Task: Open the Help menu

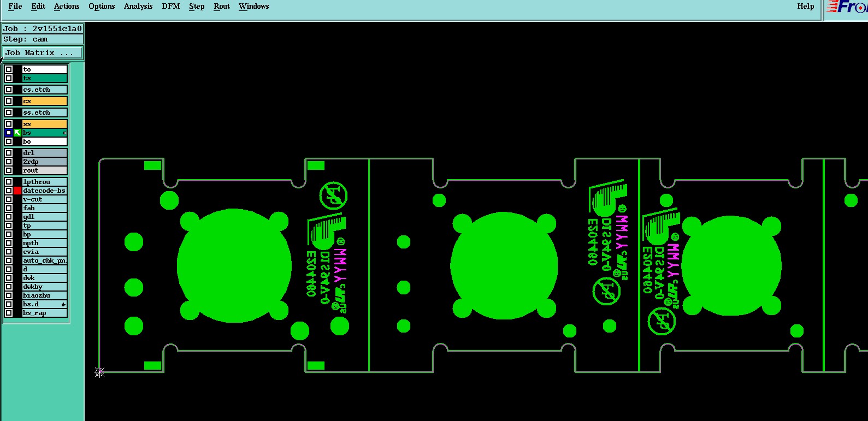Action: tap(806, 7)
